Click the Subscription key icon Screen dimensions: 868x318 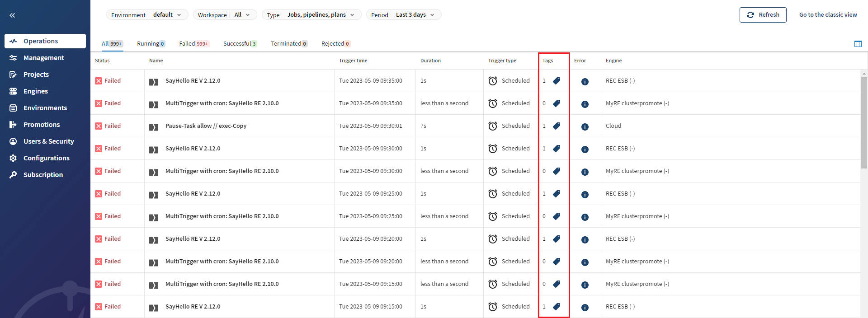[13, 175]
